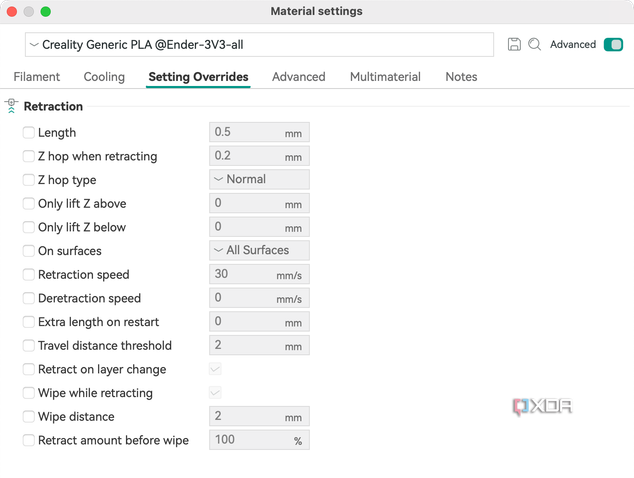This screenshot has height=478, width=634.
Task: Switch to the Filament tab
Action: pos(36,76)
